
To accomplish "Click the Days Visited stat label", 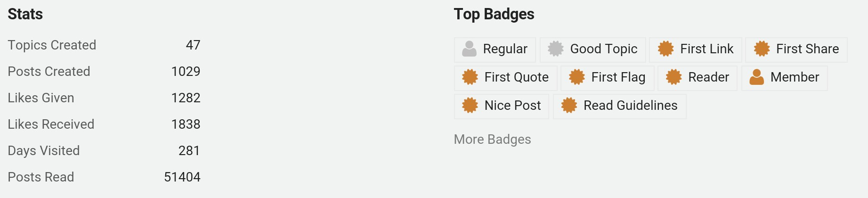I will click(44, 151).
